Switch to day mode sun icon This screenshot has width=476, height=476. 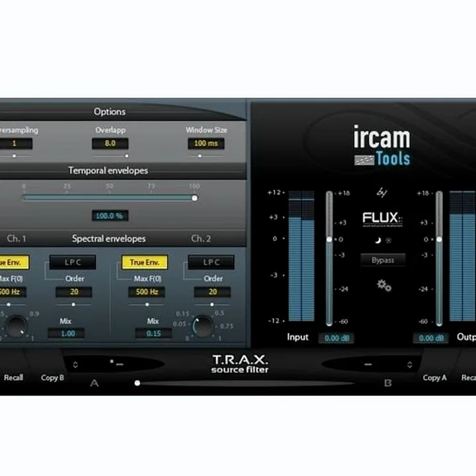389,241
